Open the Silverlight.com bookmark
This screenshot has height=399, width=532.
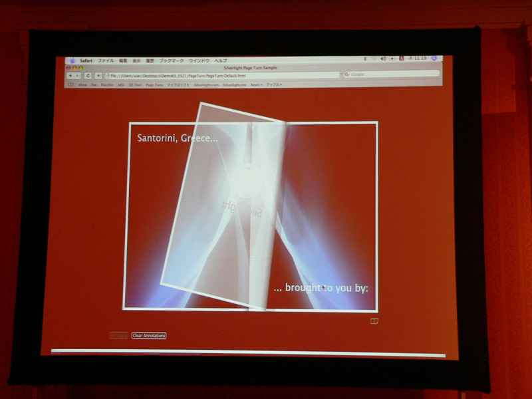(x=206, y=85)
